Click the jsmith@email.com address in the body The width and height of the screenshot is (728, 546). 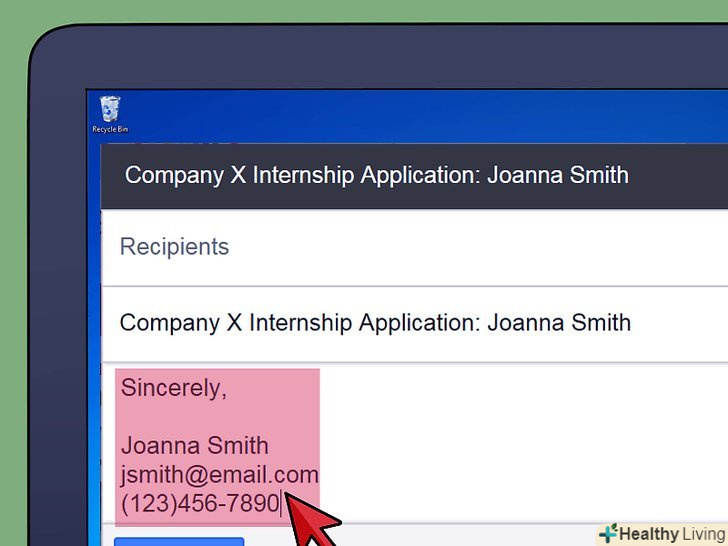tap(219, 475)
